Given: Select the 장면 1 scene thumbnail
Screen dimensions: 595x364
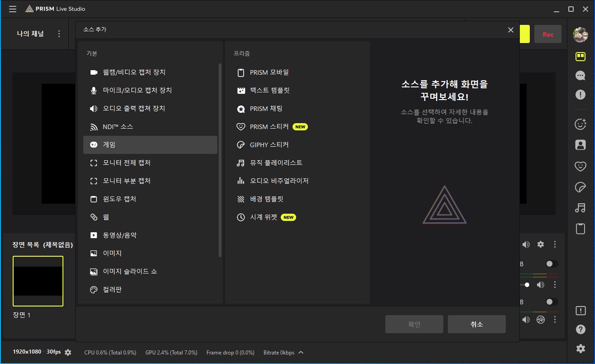Looking at the screenshot, I should [x=38, y=281].
